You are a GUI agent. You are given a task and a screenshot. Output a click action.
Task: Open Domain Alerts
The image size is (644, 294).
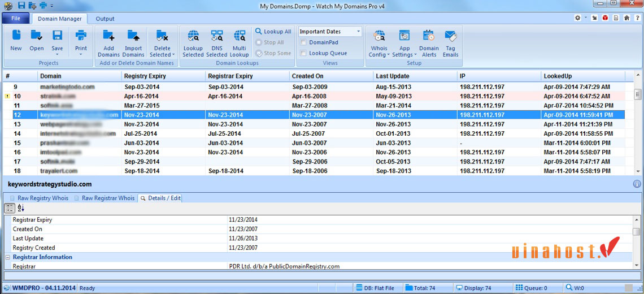429,43
